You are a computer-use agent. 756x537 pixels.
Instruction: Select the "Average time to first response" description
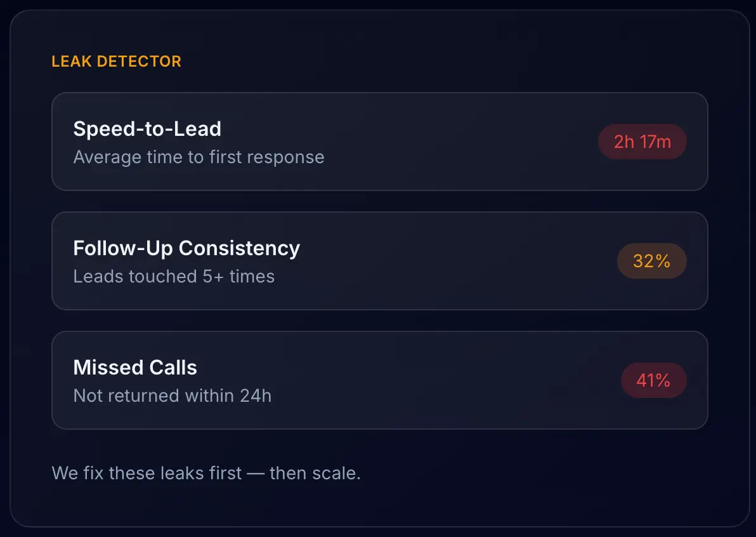pos(199,157)
